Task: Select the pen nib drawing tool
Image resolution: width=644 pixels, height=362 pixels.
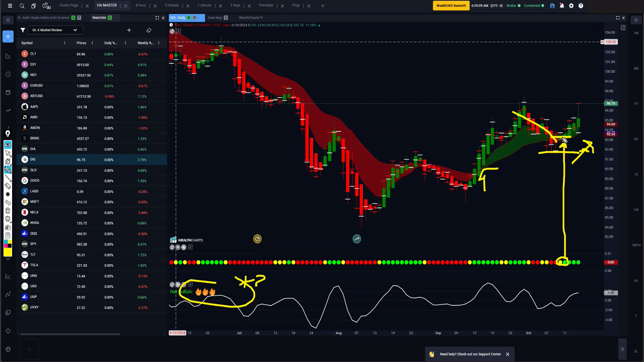Action: [x=8, y=134]
